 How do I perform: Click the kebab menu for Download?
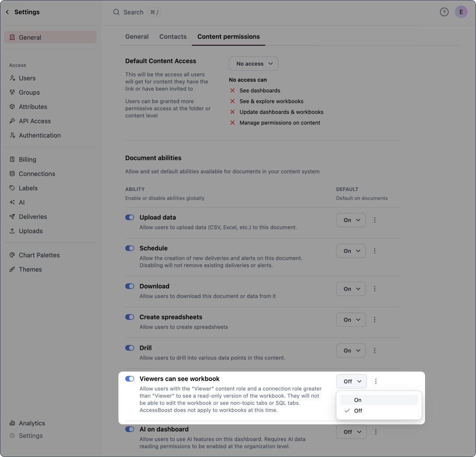coord(375,289)
